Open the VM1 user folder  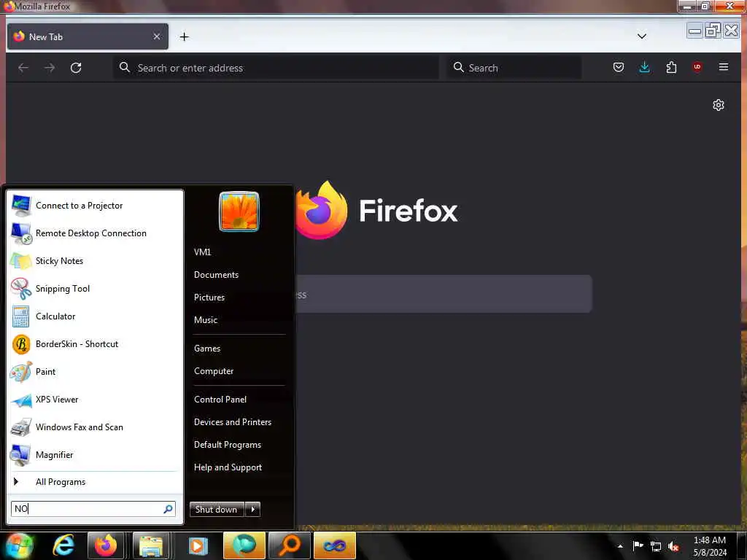203,252
